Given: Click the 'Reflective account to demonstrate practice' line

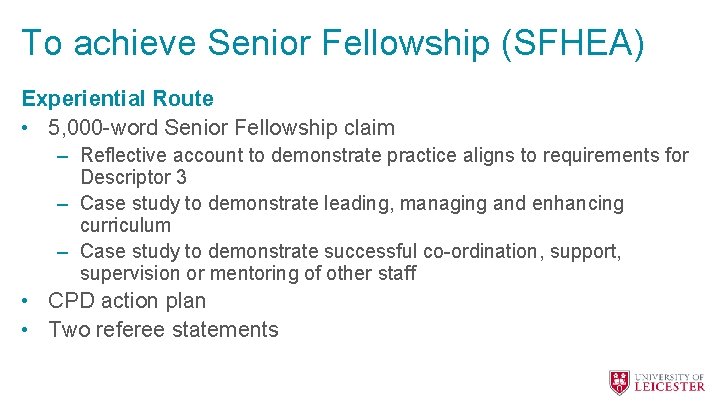Looking at the screenshot, I should pyautogui.click(x=384, y=155).
